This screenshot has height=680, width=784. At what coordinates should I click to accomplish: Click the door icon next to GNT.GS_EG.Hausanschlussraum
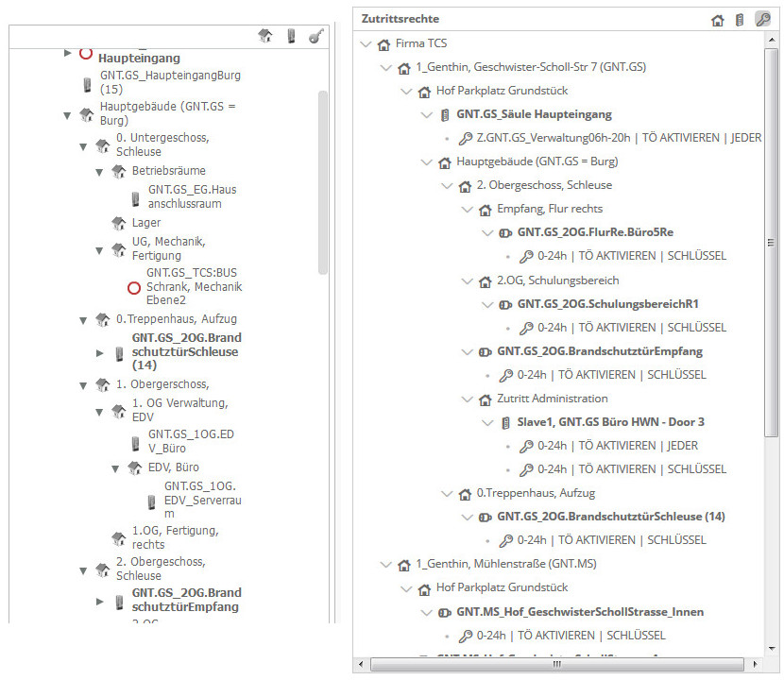click(x=134, y=196)
